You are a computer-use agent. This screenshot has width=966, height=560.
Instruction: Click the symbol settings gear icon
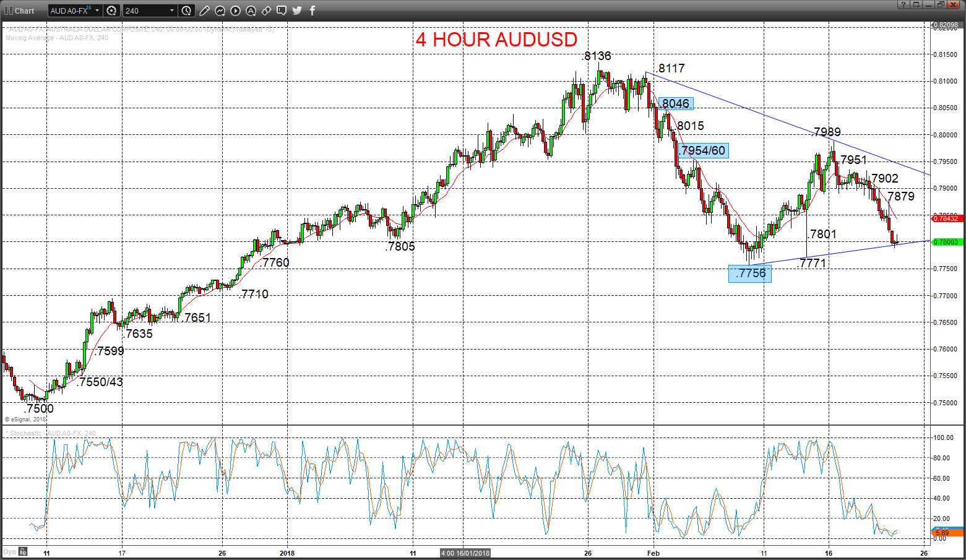111,11
